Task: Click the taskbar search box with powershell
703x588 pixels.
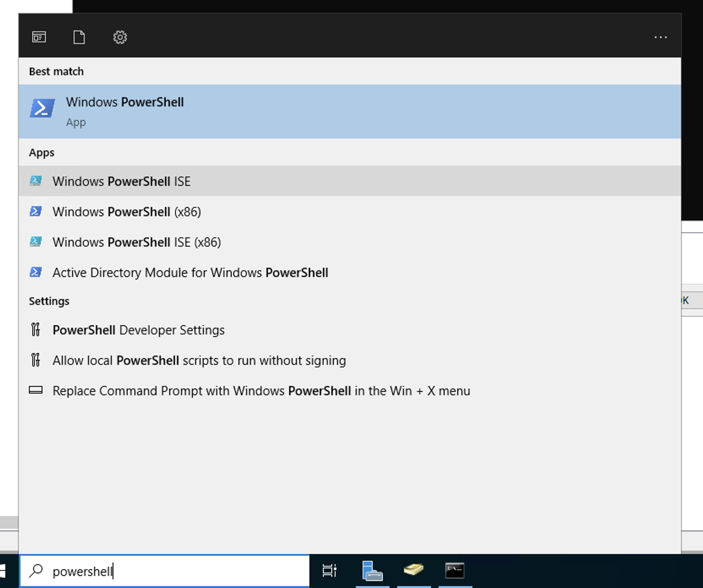Action: 165,571
